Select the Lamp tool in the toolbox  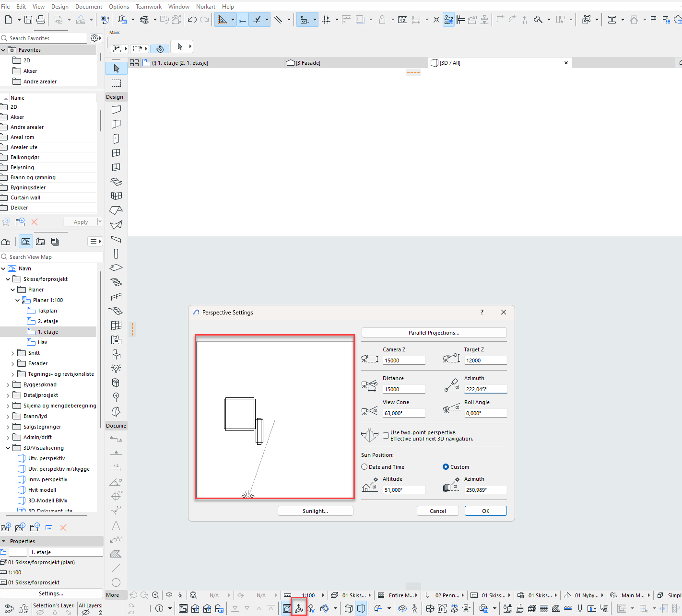pos(116,368)
